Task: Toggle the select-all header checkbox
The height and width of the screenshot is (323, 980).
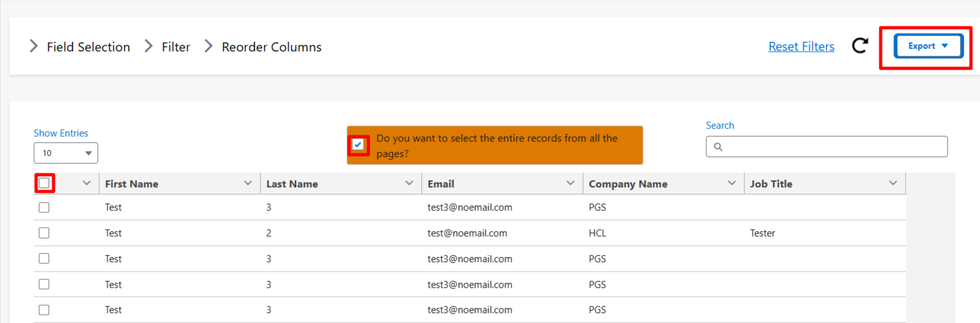Action: pos(44,184)
